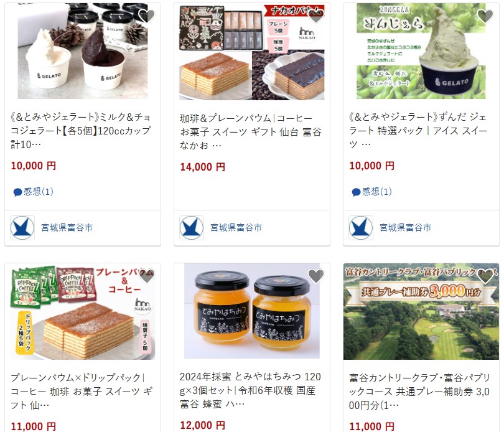Click Tomiya city emblem under coffee baum

pyautogui.click(x=192, y=228)
